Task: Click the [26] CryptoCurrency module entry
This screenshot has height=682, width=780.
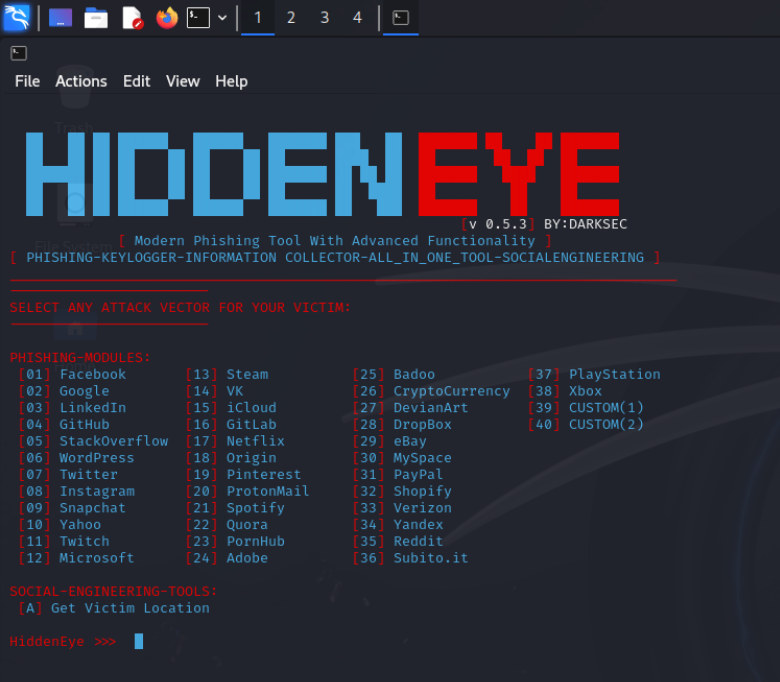Action: 431,391
